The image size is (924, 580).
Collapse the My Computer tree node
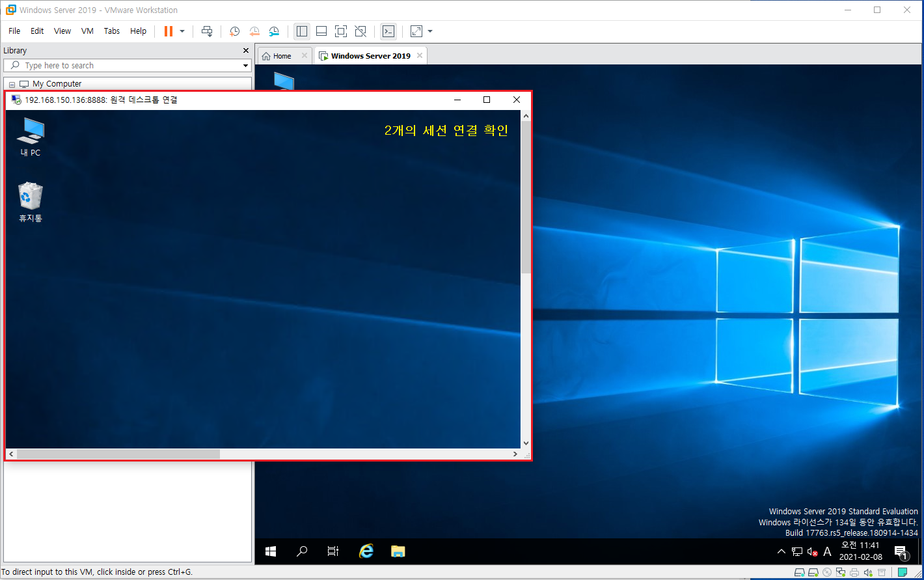tap(12, 85)
